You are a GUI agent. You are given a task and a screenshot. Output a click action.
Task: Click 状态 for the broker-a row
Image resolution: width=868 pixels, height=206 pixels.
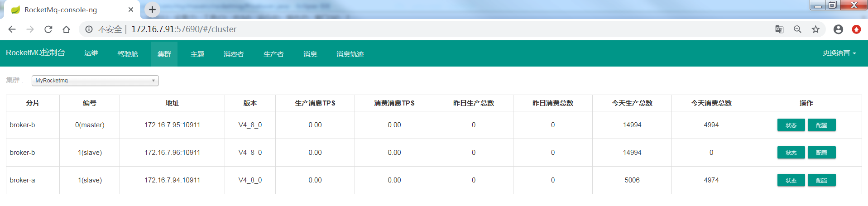[x=791, y=180]
